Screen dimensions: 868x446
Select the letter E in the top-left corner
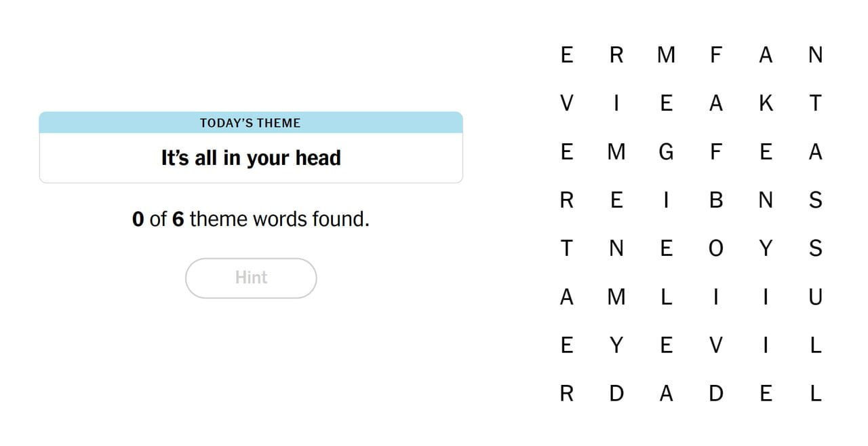coord(566,55)
